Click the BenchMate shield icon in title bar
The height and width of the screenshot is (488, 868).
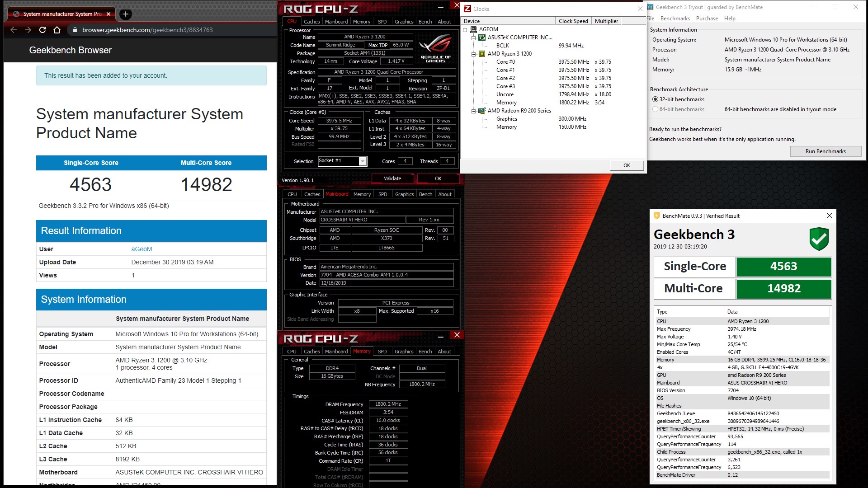(657, 216)
